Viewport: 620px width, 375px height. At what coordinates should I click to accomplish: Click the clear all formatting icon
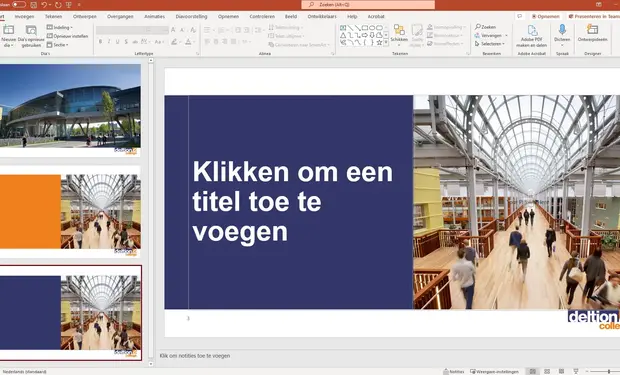193,30
